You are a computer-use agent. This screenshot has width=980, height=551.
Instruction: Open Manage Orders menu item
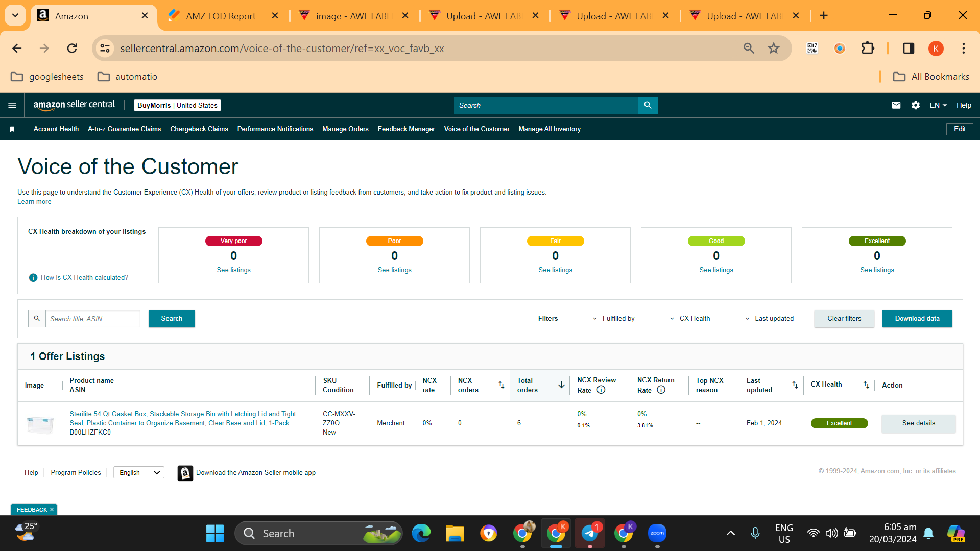(345, 129)
